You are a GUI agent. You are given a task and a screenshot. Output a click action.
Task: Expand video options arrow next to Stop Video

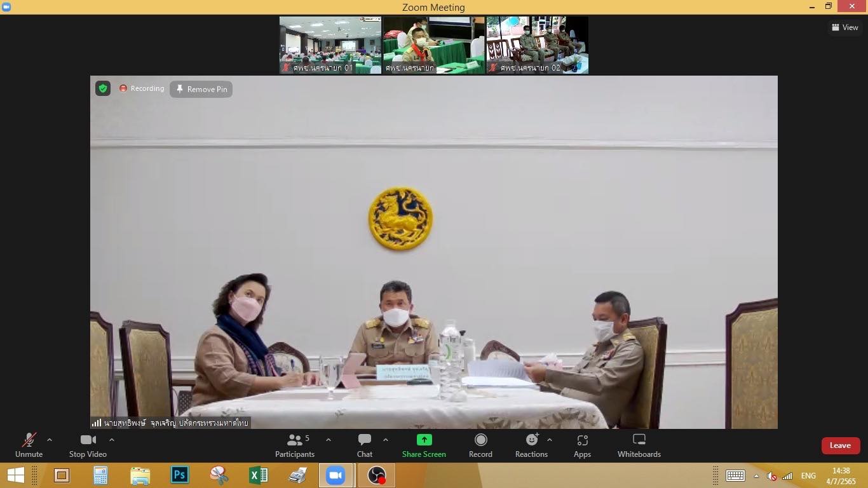click(x=112, y=440)
